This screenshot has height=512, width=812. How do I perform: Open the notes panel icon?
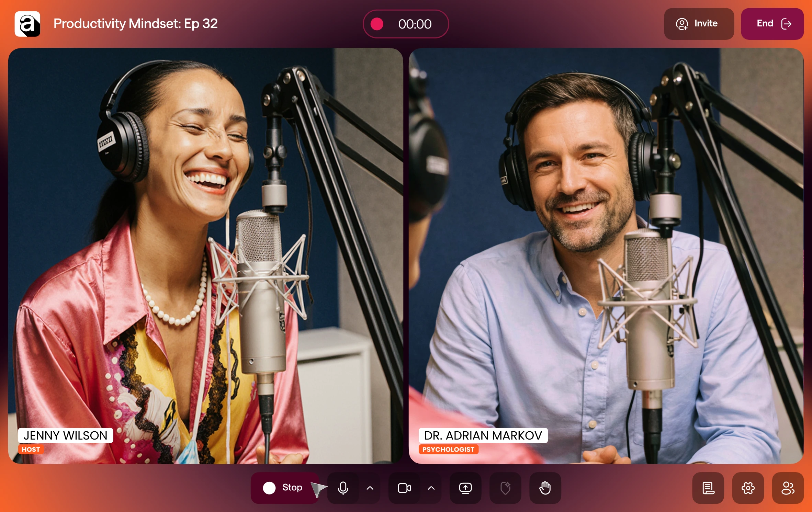pyautogui.click(x=708, y=488)
